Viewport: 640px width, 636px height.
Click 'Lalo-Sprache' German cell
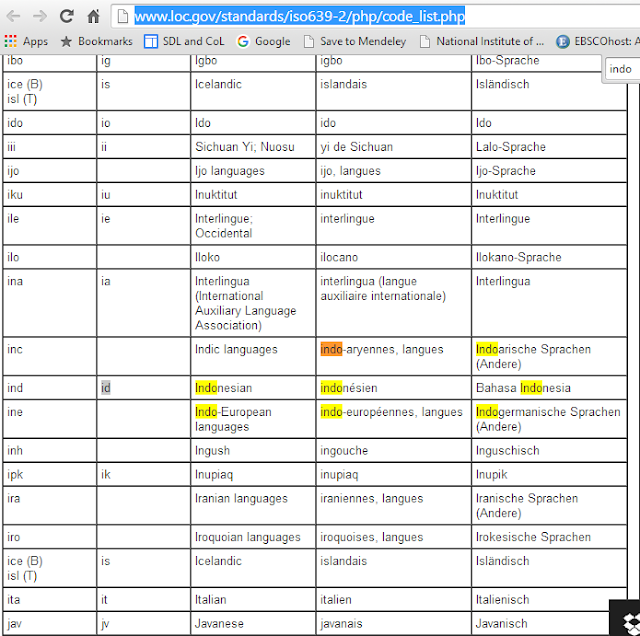(x=549, y=147)
